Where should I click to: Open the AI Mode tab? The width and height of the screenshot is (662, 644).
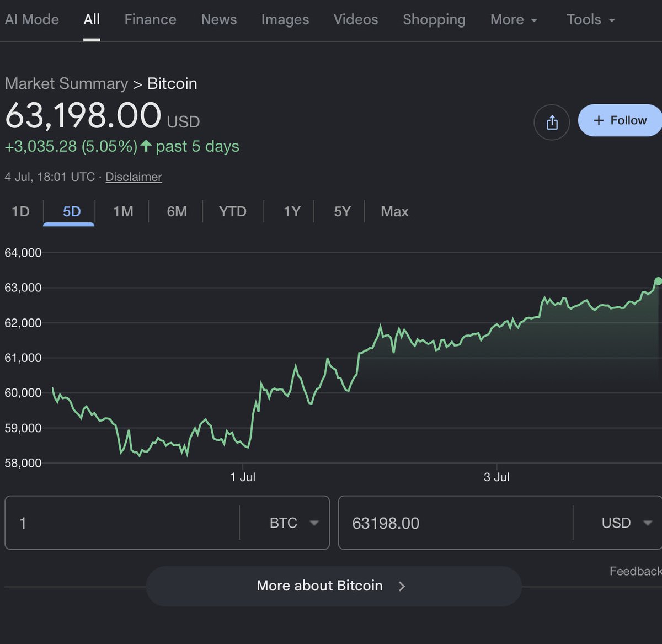(x=31, y=19)
